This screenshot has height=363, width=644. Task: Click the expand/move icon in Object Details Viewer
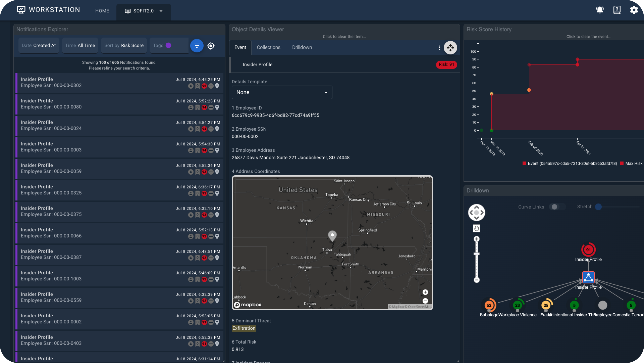pyautogui.click(x=450, y=47)
